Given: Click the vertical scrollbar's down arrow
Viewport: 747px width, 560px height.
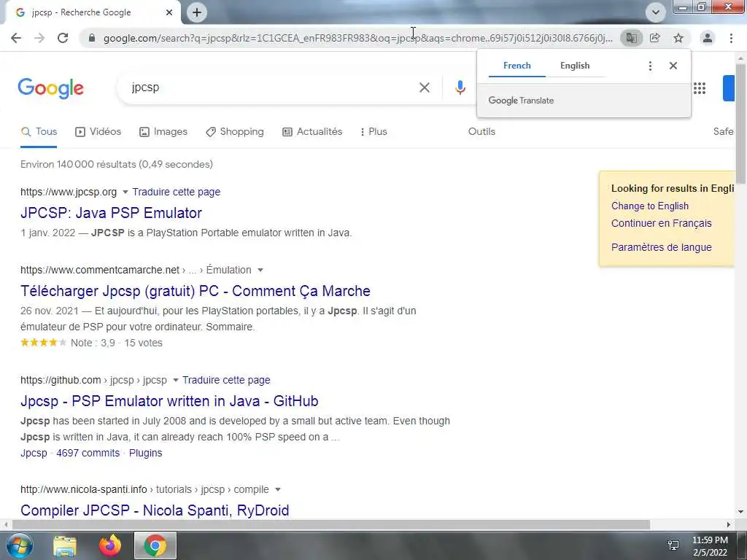Looking at the screenshot, I should [x=740, y=512].
